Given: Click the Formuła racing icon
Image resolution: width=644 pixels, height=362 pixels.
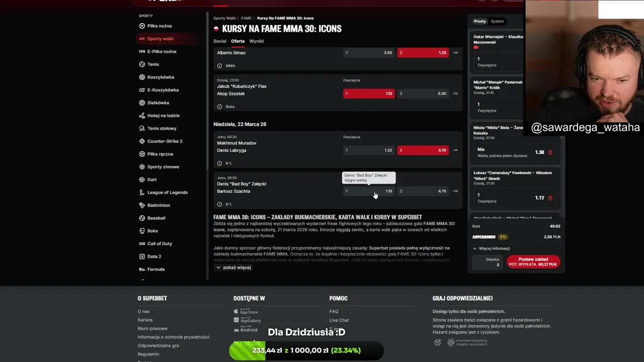Looking at the screenshot, I should point(142,269).
